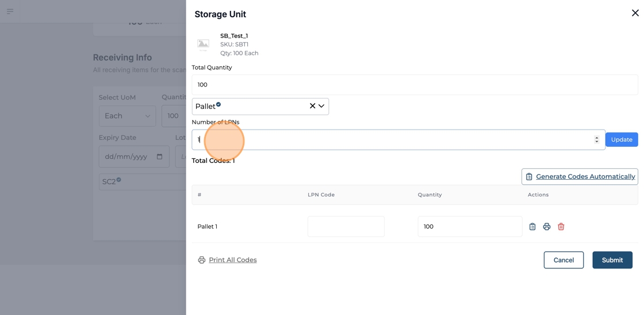Expand the Pallet storage type dropdown

click(x=321, y=106)
